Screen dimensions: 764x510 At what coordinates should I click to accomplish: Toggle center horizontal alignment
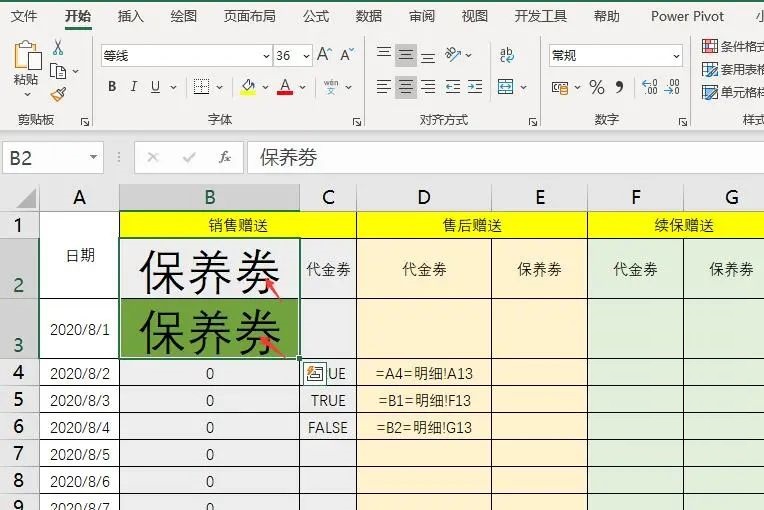[406, 87]
